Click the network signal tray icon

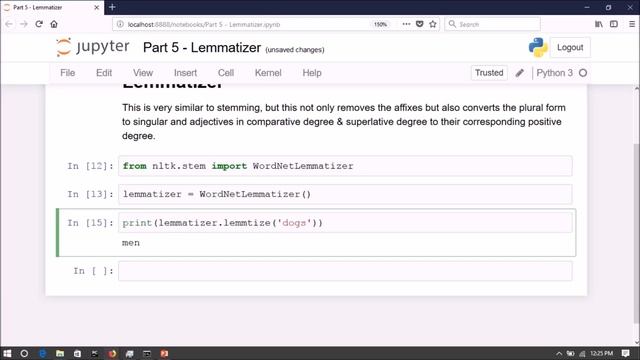(582, 353)
